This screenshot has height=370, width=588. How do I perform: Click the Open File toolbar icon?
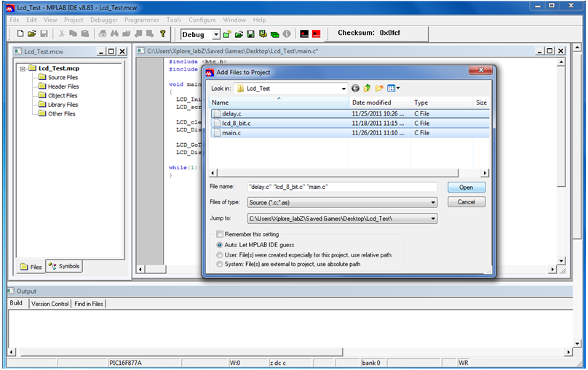click(32, 33)
